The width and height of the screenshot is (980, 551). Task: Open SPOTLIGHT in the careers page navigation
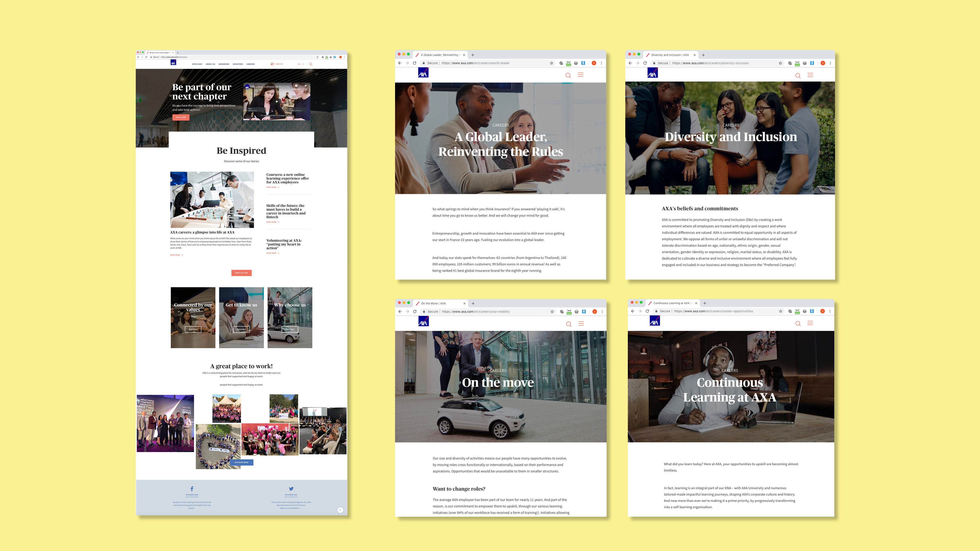coord(197,64)
